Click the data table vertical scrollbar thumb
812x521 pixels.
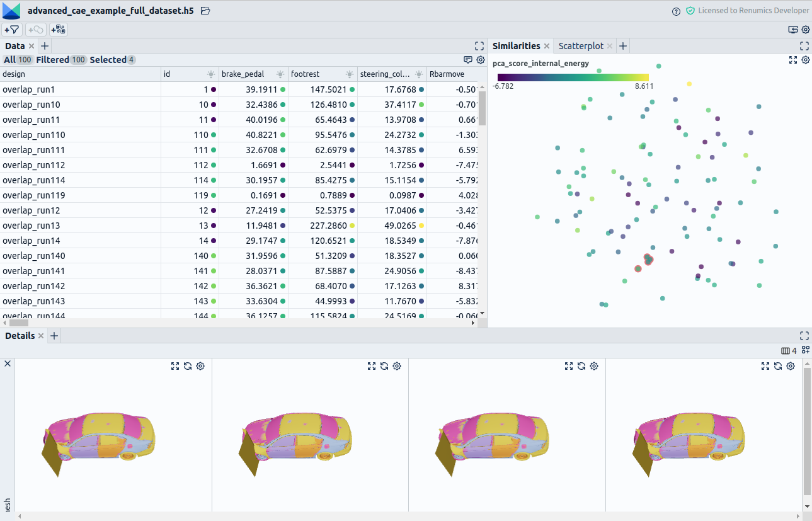point(483,108)
